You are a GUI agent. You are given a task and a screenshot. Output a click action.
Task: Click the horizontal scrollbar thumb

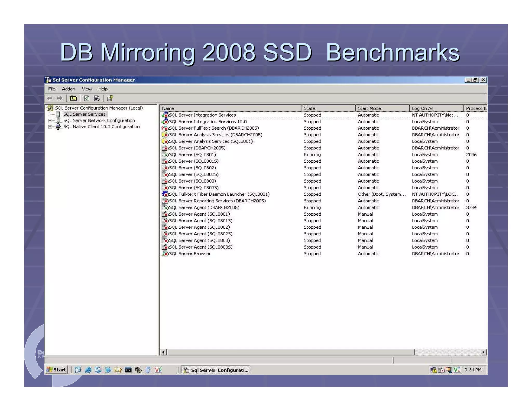point(291,352)
